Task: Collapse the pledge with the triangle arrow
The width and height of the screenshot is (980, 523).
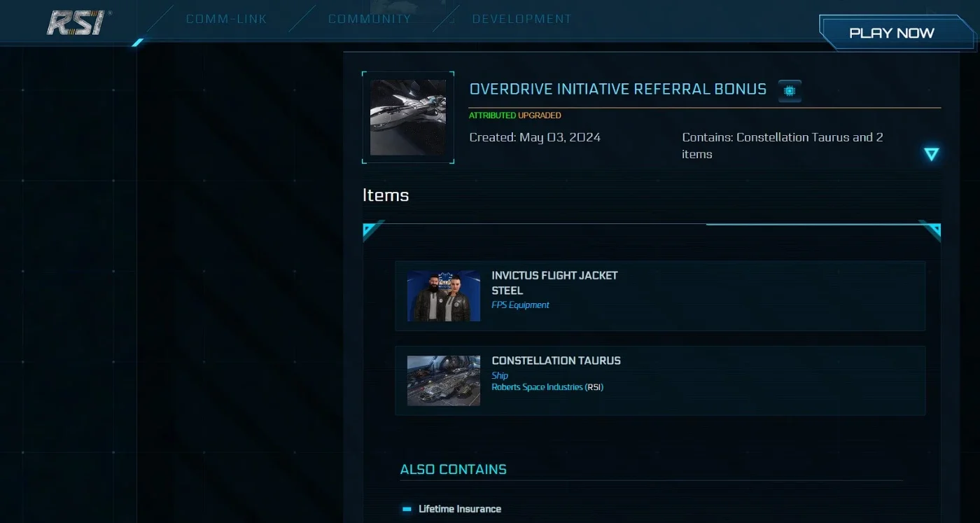Action: [x=931, y=154]
